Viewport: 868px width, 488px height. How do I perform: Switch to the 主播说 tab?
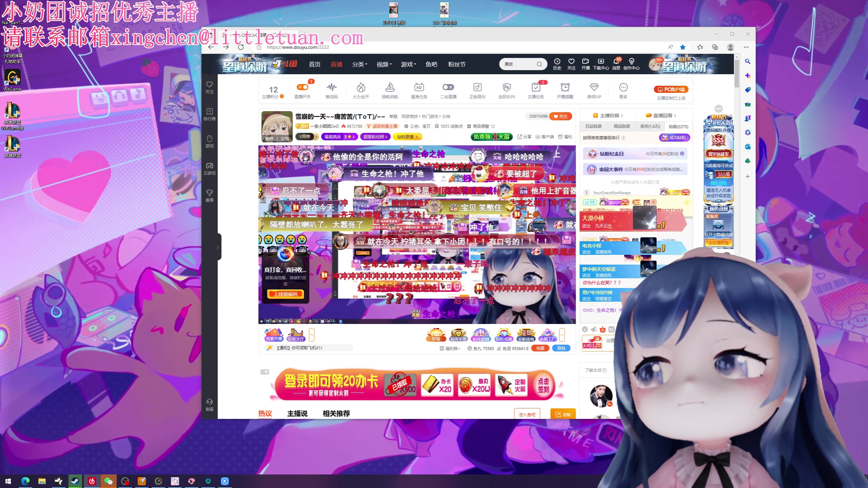(297, 413)
